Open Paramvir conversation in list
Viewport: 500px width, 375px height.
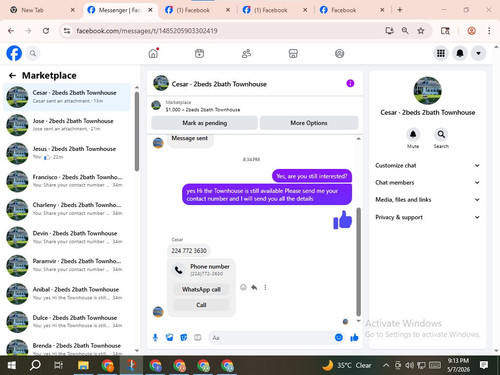pyautogui.click(x=66, y=265)
